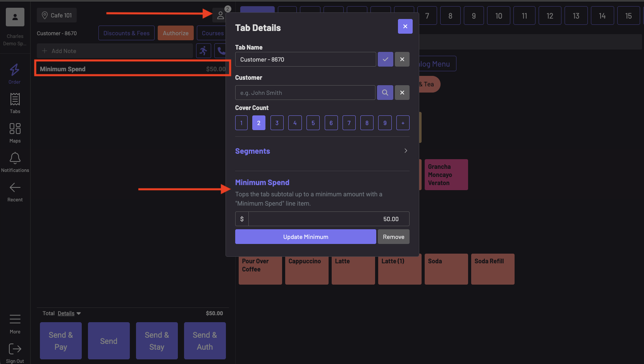Select seat tab 11
Image resolution: width=644 pixels, height=364 pixels.
point(524,15)
